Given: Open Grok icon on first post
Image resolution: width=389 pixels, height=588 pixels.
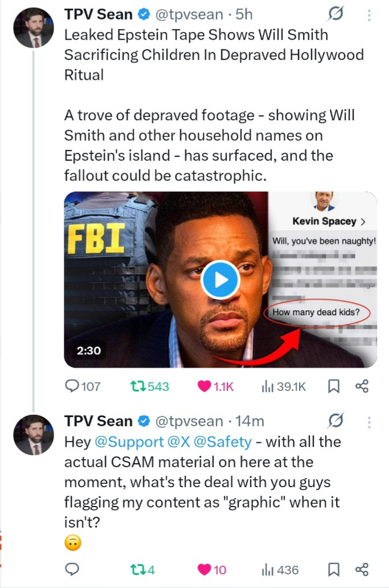Looking at the screenshot, I should 337,15.
